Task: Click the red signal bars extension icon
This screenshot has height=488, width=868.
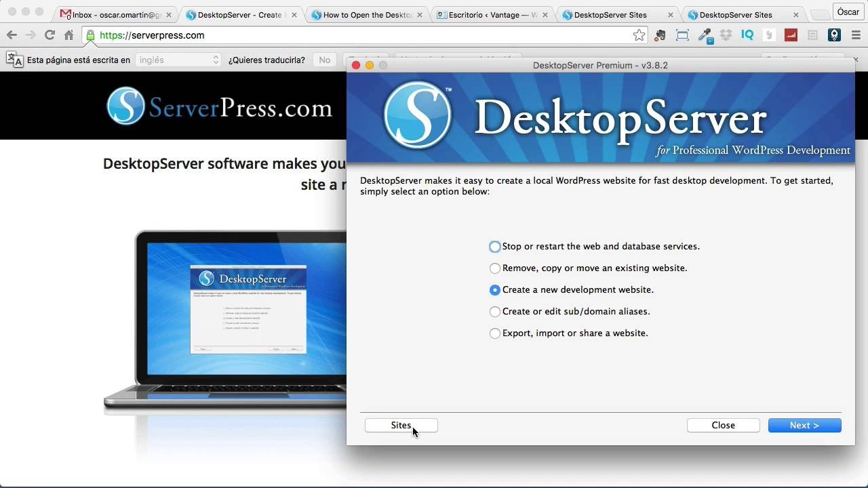Action: click(x=791, y=35)
